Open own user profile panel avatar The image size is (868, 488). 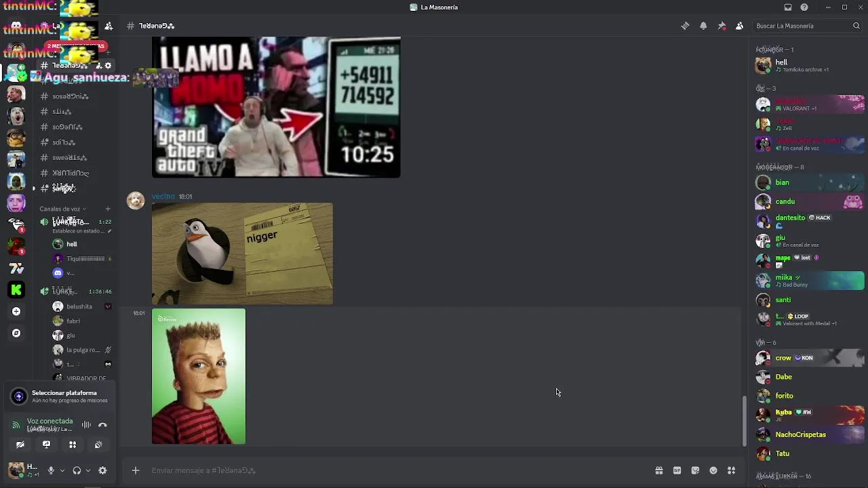click(16, 470)
